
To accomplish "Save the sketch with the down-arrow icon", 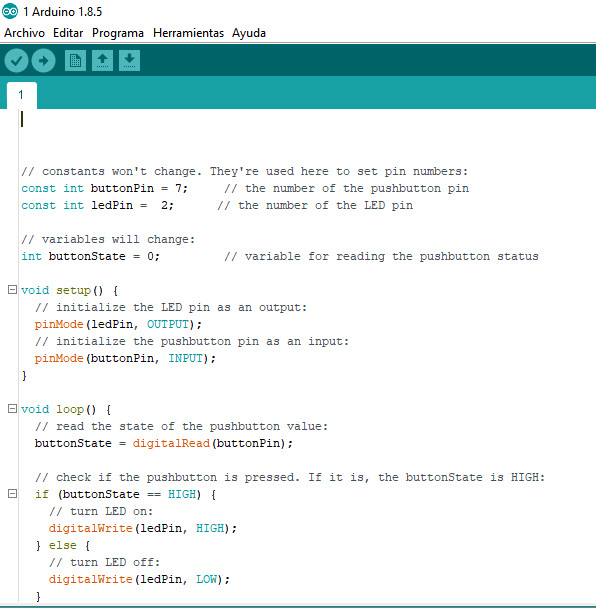I will 130,60.
